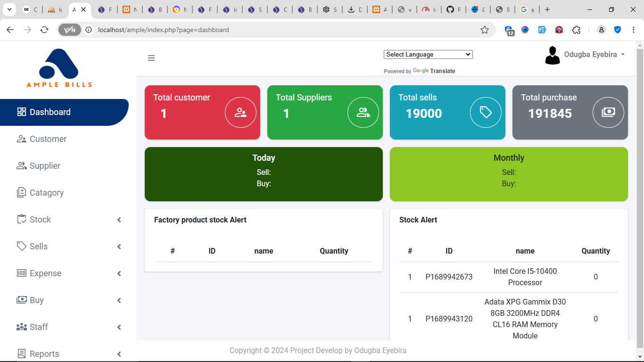
Task: Click the user avatar icon
Action: (553, 55)
